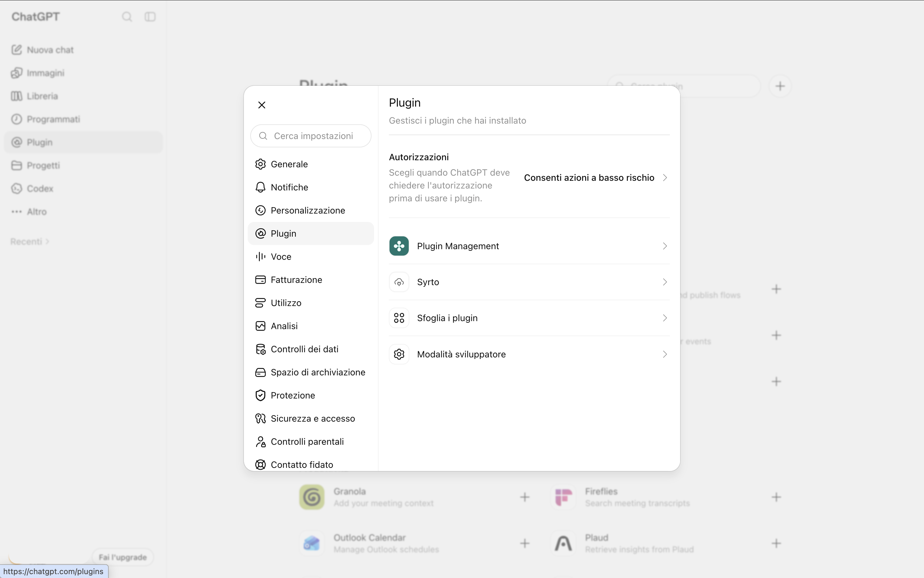This screenshot has height=578, width=924.
Task: Click the Libreria icon in the sidebar
Action: coord(16,96)
